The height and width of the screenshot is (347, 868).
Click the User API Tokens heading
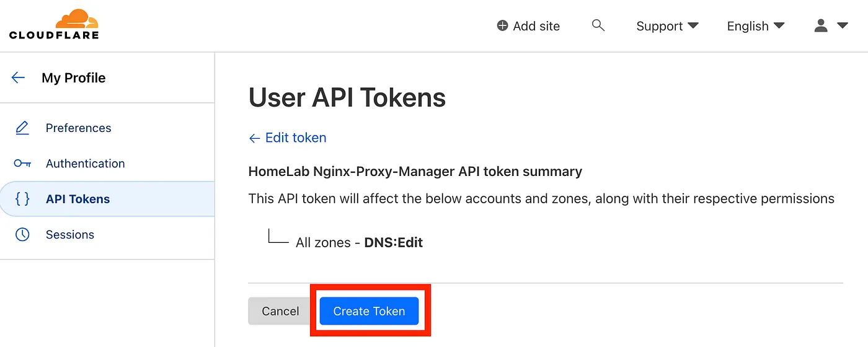click(x=347, y=98)
